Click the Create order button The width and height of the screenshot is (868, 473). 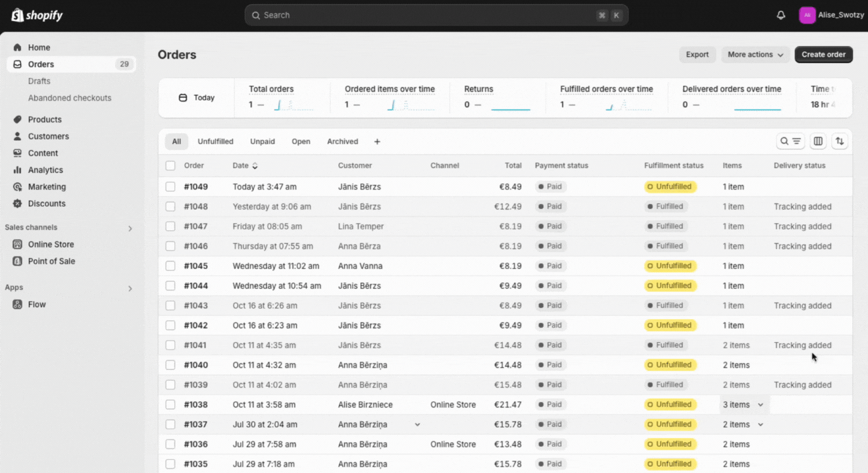[x=823, y=54]
